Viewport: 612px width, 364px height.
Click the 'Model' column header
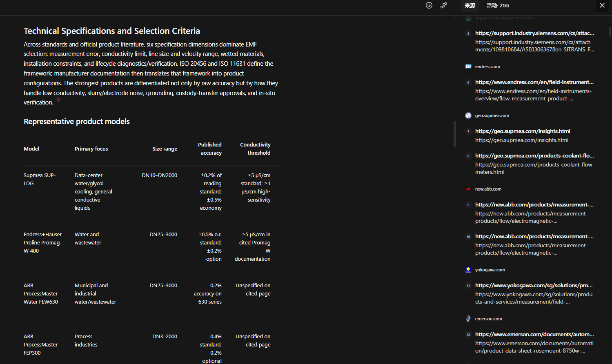[x=31, y=149]
